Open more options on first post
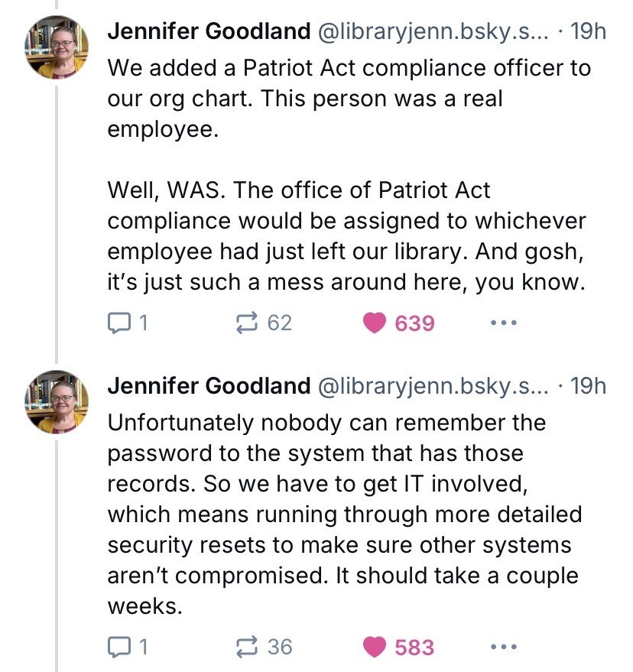This screenshot has height=672, width=633. (504, 323)
